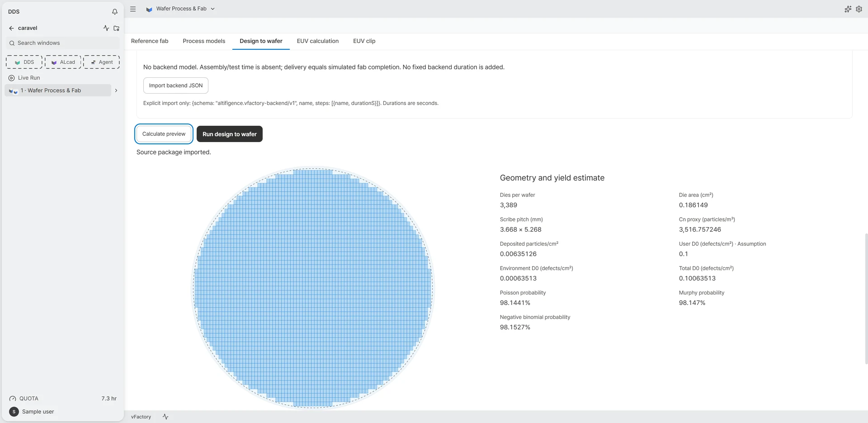
Task: Click the Import backend JSON button
Action: coord(176,86)
